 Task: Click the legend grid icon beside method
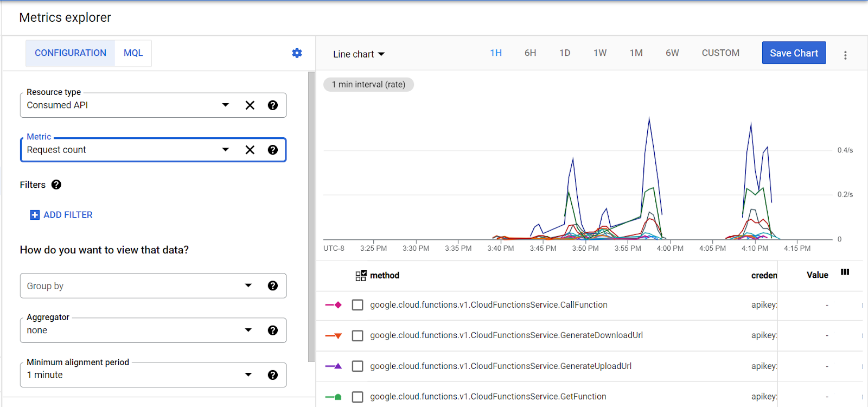(361, 276)
